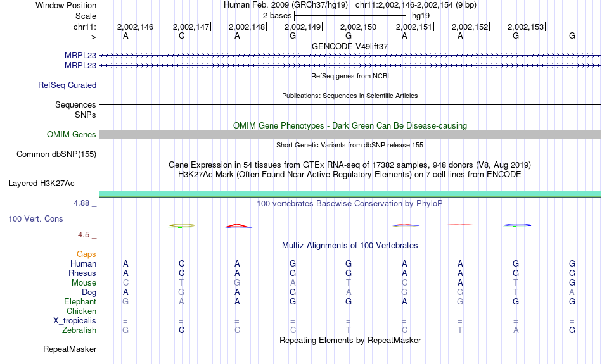This screenshot has height=364, width=602.
Task: Select the X_tropicalis species label
Action: pyautogui.click(x=75, y=321)
